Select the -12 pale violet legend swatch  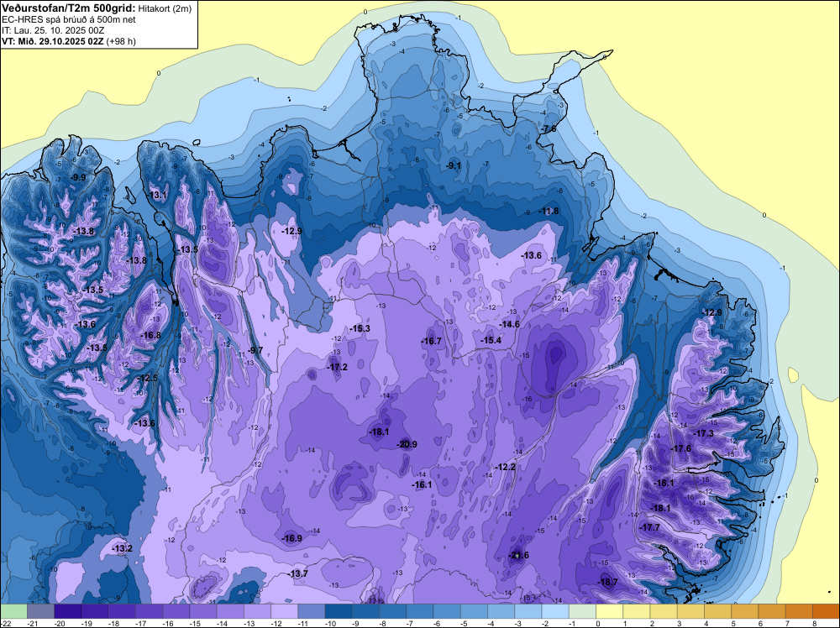click(x=285, y=611)
